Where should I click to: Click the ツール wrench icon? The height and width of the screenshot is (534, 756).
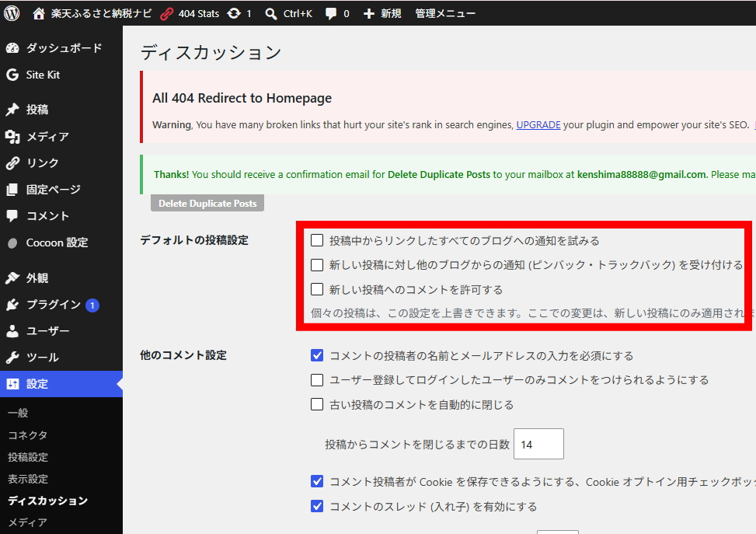point(12,358)
